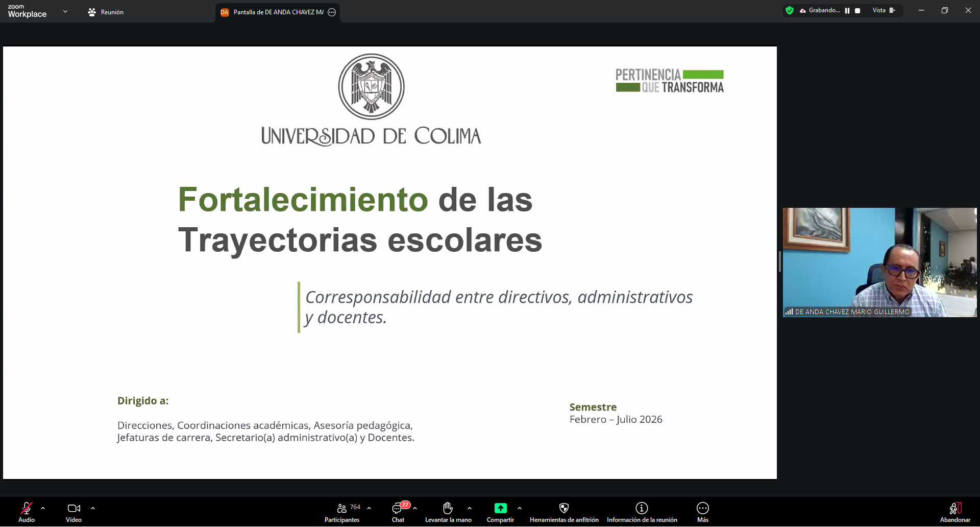Expand video options arrow
Image resolution: width=980 pixels, height=527 pixels.
pyautogui.click(x=93, y=508)
